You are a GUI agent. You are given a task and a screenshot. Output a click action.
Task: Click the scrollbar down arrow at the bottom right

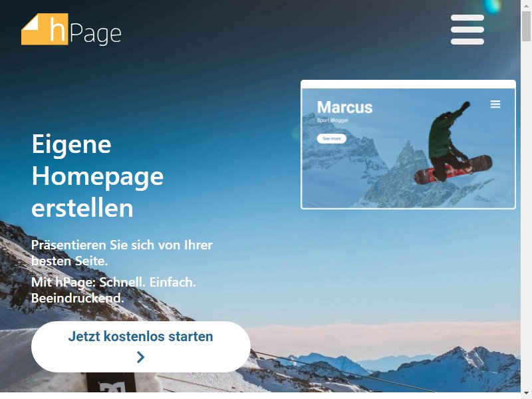526,395
